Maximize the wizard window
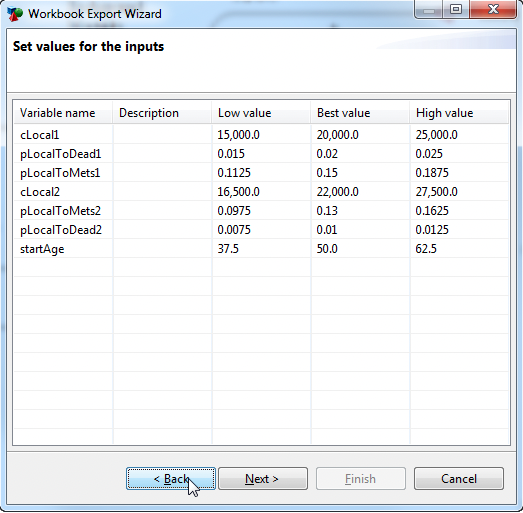This screenshot has width=523, height=513. pyautogui.click(x=456, y=9)
